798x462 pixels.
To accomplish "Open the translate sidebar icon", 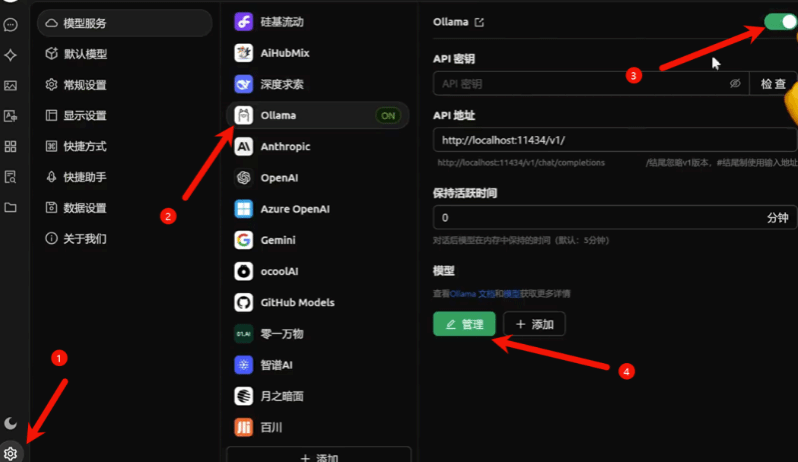I will pos(10,116).
